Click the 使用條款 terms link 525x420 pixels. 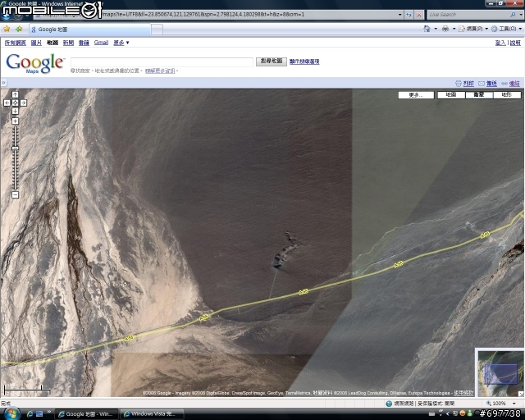tap(463, 393)
